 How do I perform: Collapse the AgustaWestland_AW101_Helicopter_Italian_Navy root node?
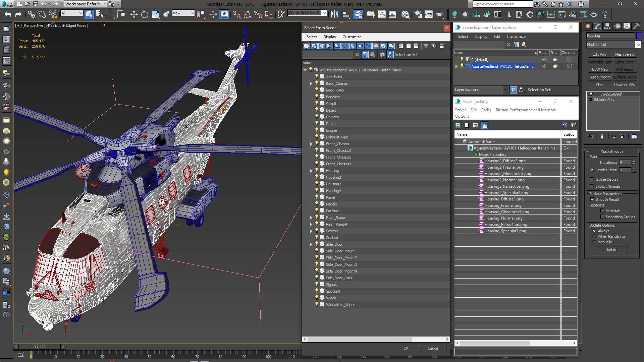pyautogui.click(x=305, y=70)
